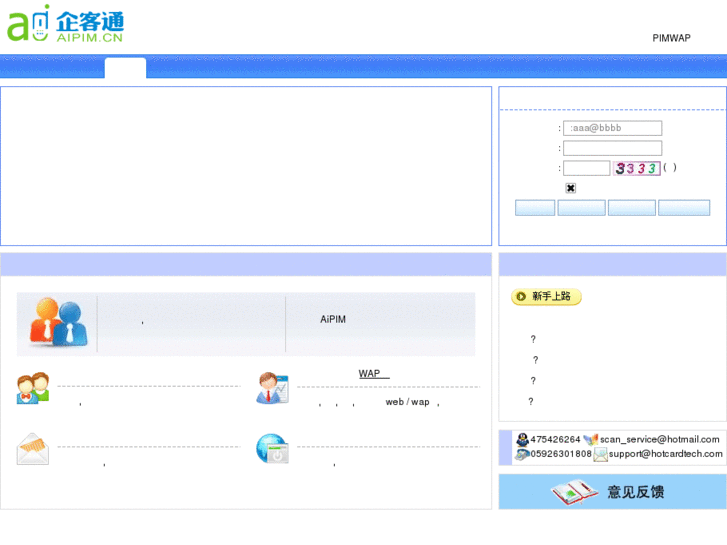Image resolution: width=727 pixels, height=545 pixels.
Task: Click the telephone icon beside 05926301808
Action: pyautogui.click(x=523, y=454)
